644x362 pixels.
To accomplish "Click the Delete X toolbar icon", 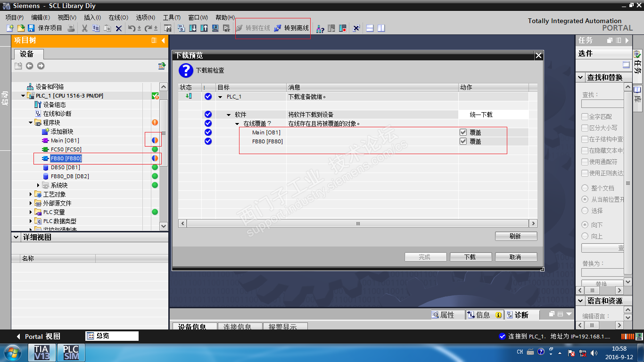I will [119, 28].
